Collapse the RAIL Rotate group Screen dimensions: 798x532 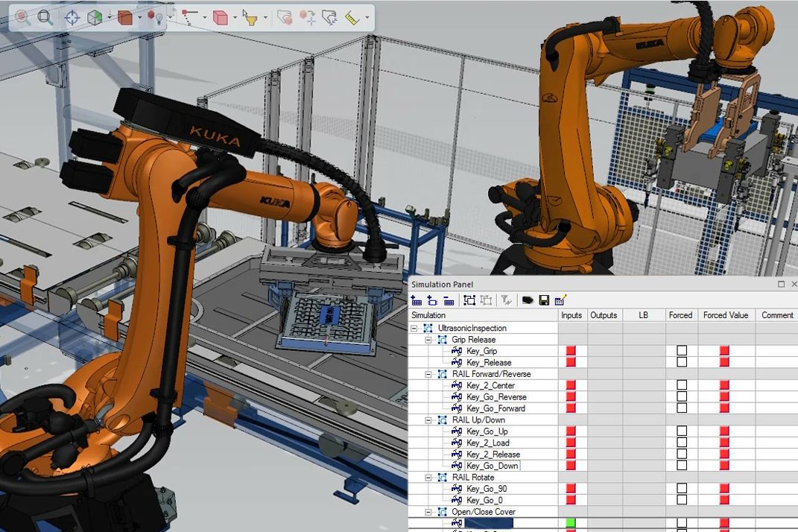coord(428,478)
